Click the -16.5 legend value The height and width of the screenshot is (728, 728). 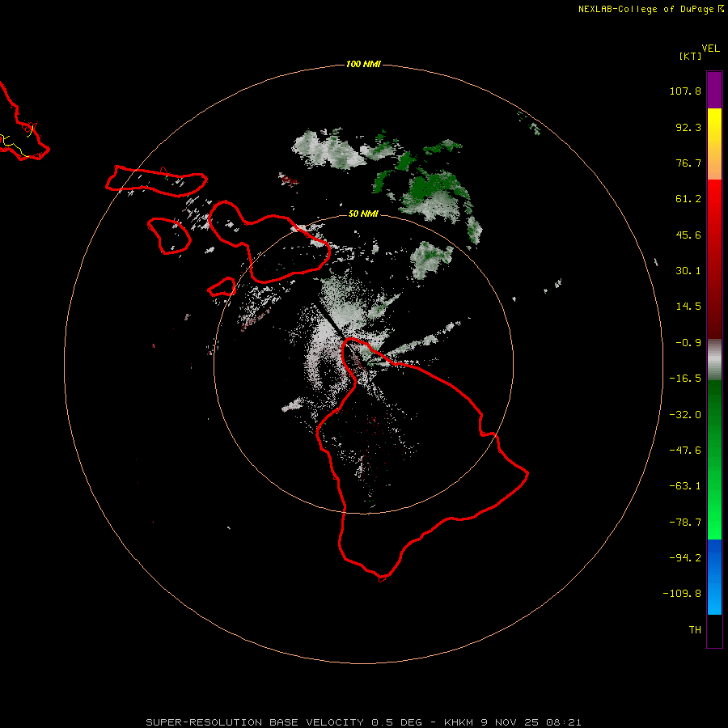(685, 379)
